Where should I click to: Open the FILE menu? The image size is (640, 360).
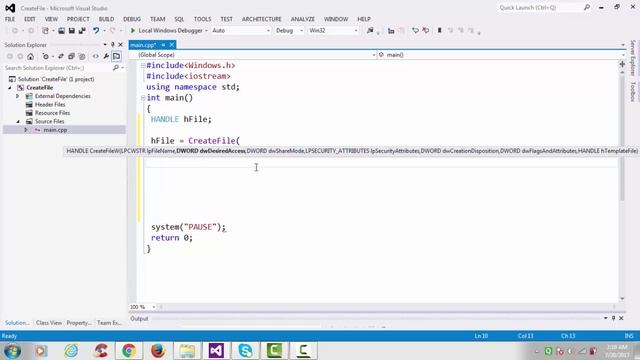10,19
